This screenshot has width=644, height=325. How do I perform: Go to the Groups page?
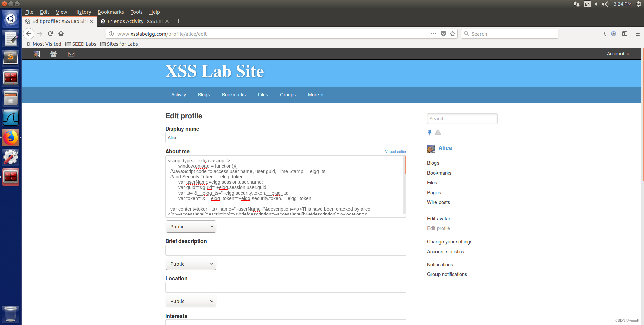tap(288, 95)
